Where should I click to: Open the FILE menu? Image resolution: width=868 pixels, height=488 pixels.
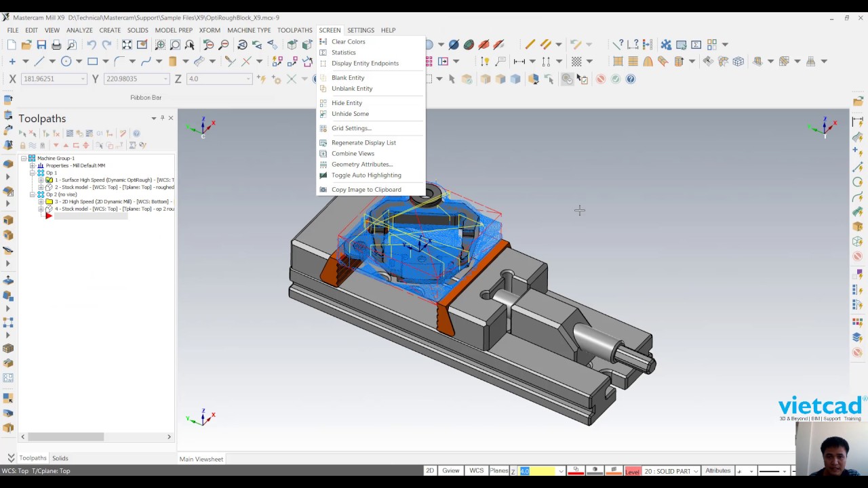coord(13,30)
